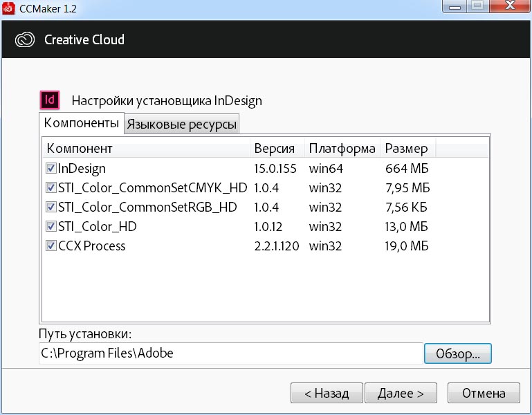The height and width of the screenshot is (415, 532).
Task: Click the Creative Cloud logo icon
Action: coord(25,39)
